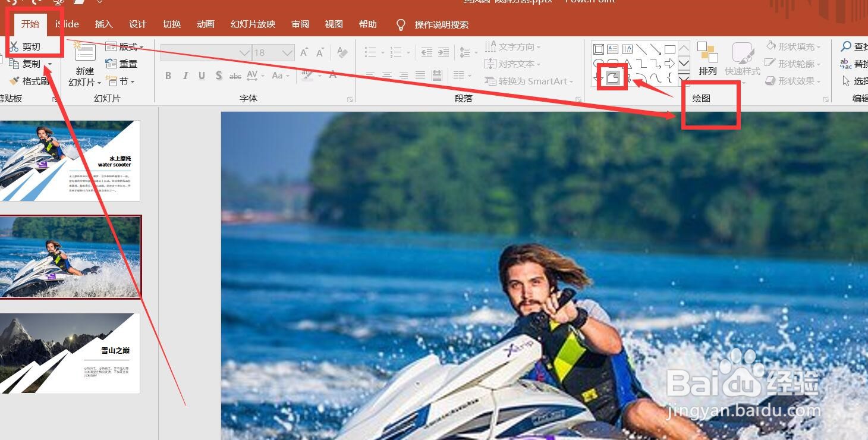Toggle Bold formatting

168,76
